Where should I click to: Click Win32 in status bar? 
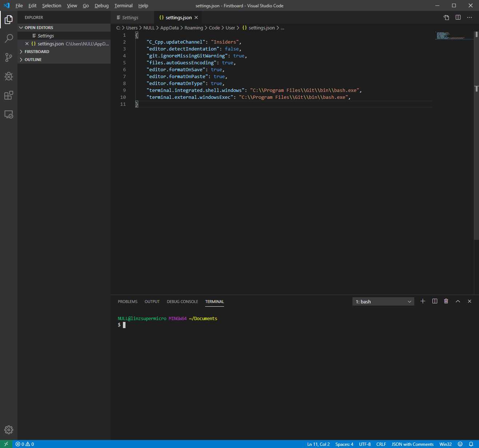(x=446, y=444)
